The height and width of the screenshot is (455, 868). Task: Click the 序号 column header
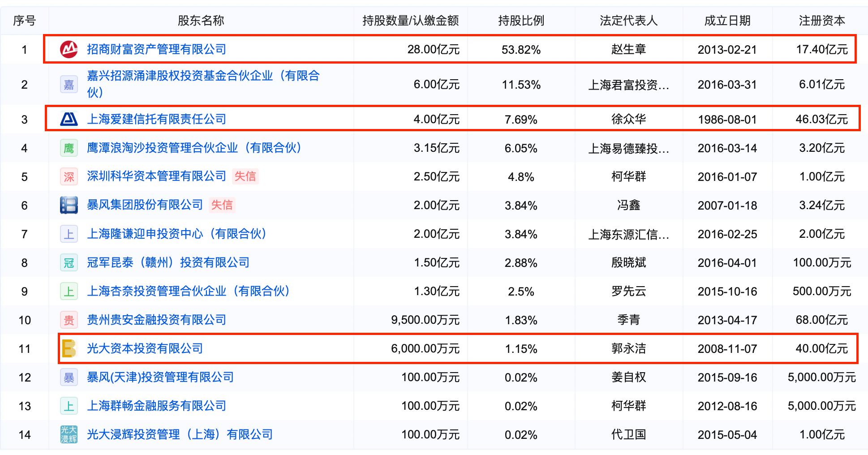(x=25, y=21)
